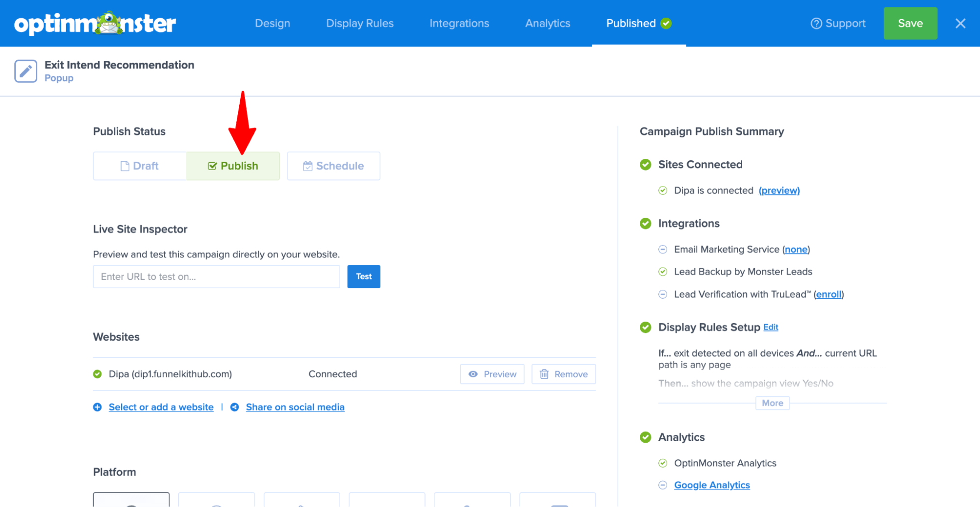Click green check beside Analytics heading
This screenshot has width=980, height=507.
click(x=645, y=437)
